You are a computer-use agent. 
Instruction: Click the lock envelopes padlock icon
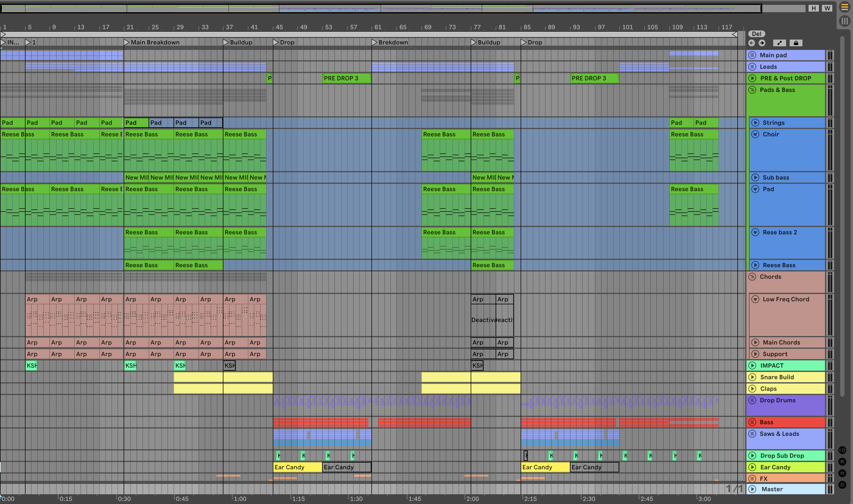click(x=796, y=43)
